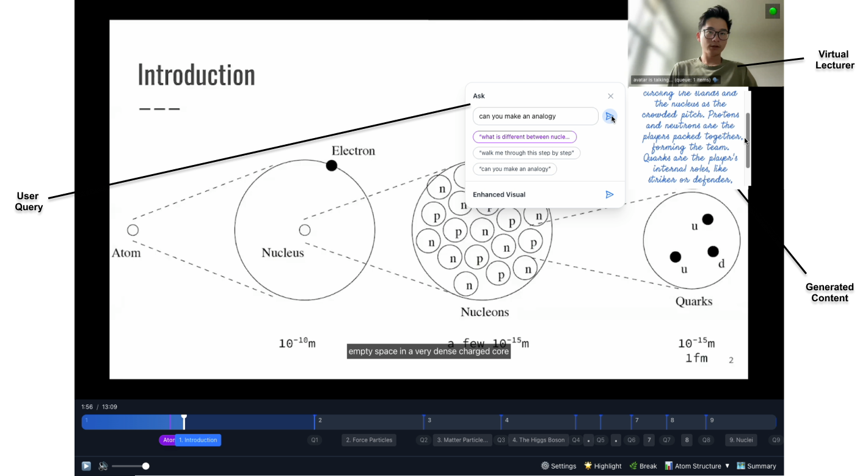This screenshot has height=476, width=868.
Task: Send the Ask query with paper plane
Action: (609, 116)
